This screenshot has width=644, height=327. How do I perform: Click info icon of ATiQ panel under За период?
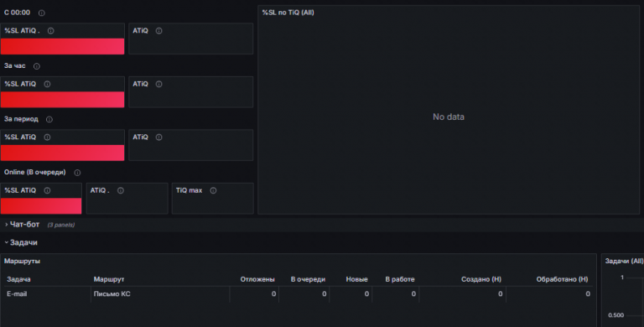pos(159,138)
